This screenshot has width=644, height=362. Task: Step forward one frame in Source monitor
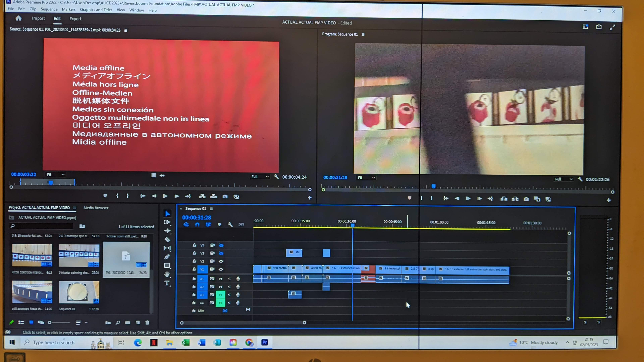[x=177, y=196]
